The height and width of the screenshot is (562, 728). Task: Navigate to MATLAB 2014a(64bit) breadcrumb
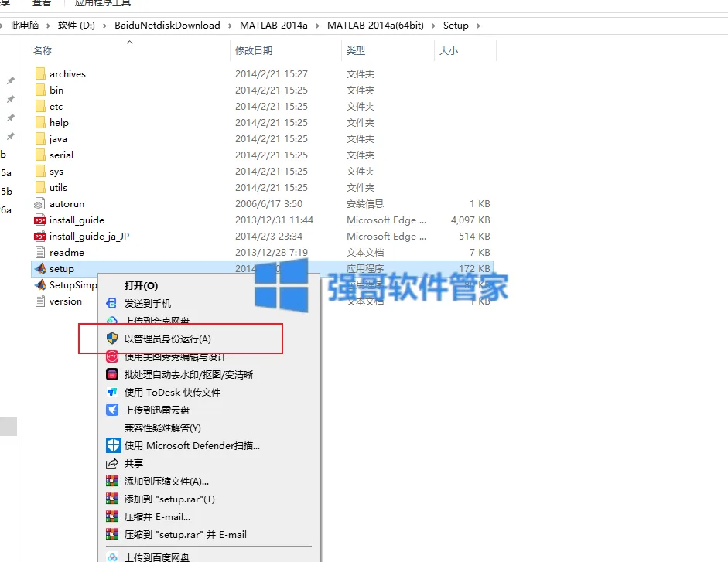click(x=375, y=26)
